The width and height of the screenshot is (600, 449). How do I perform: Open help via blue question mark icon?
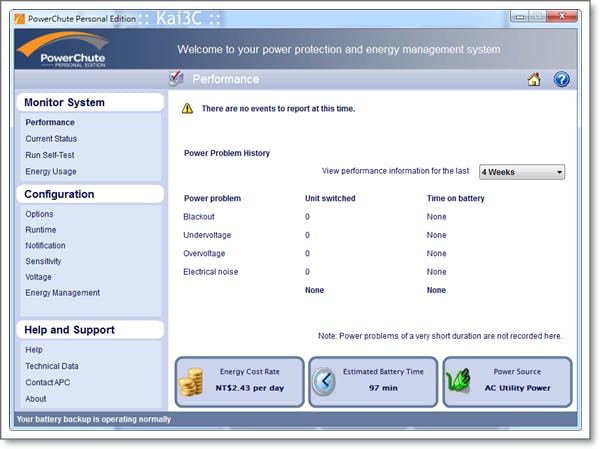click(561, 80)
